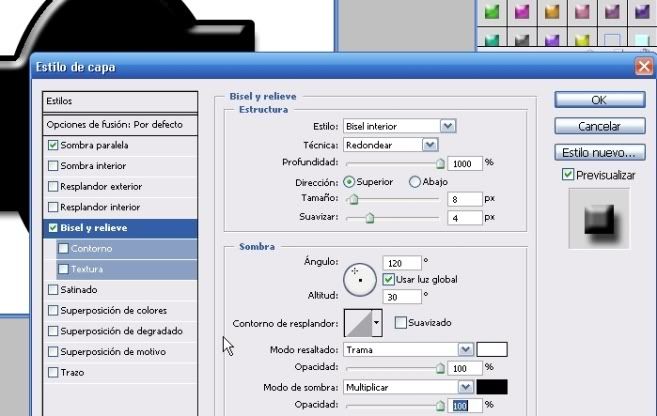This screenshot has height=416, width=657.
Task: Select the pink style swatch in top row
Action: 582,12
